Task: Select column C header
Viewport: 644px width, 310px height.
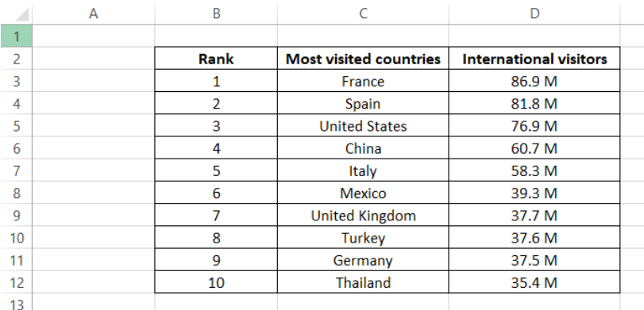Action: point(363,13)
